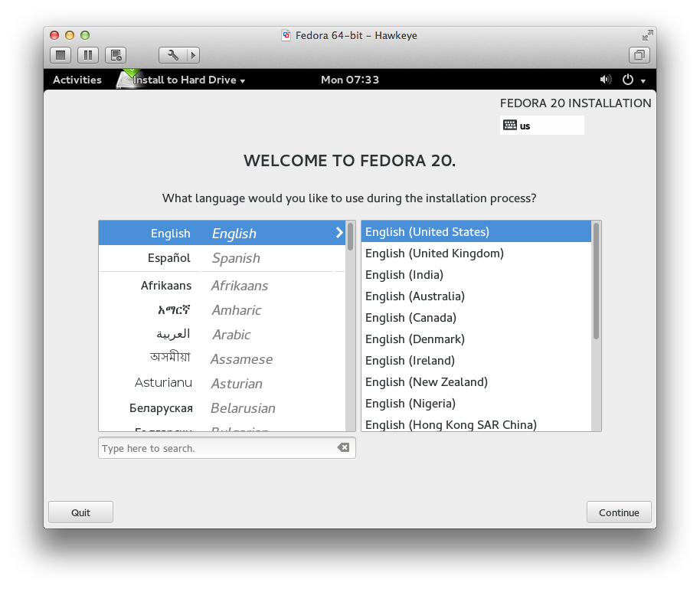Open the GNOME Activities overview
This screenshot has width=700, height=589.
tap(77, 80)
